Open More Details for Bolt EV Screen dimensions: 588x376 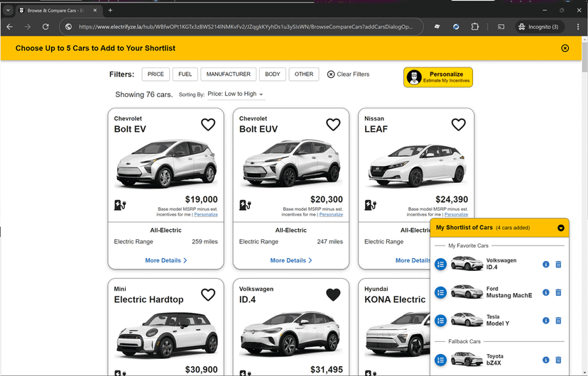[165, 260]
